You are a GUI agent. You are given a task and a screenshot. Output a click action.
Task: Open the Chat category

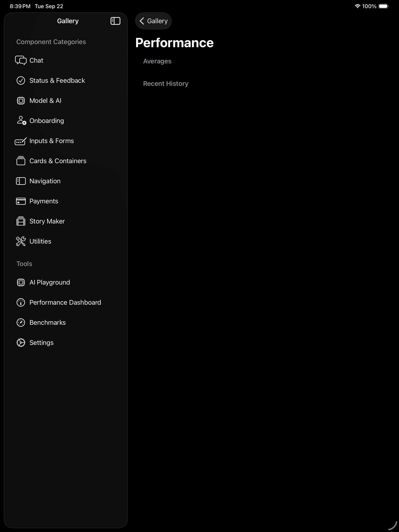(36, 60)
